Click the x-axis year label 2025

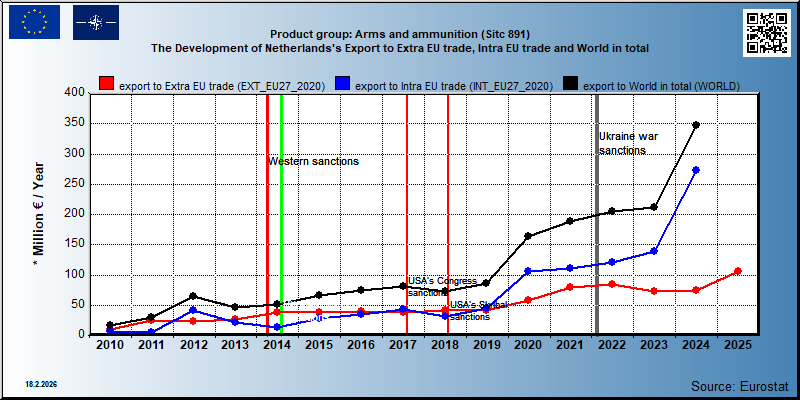coord(738,345)
